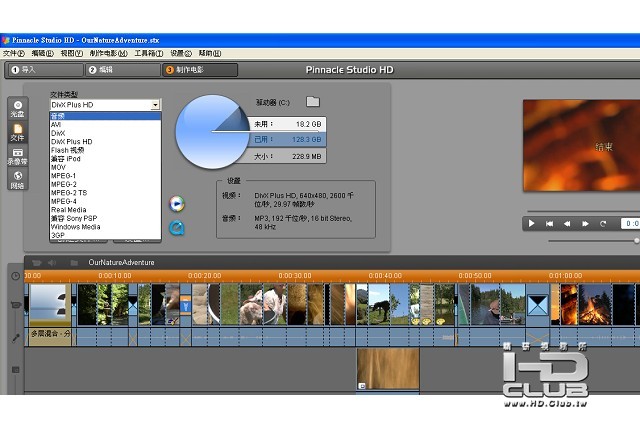
Task: Collapse the 文件类型 dropdown arrow
Action: pyautogui.click(x=155, y=105)
